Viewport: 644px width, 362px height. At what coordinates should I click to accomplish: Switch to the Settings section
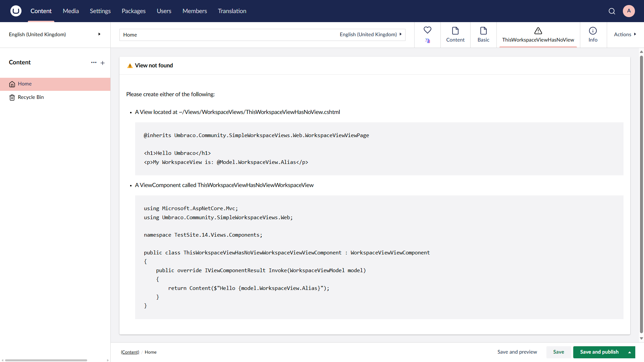100,11
